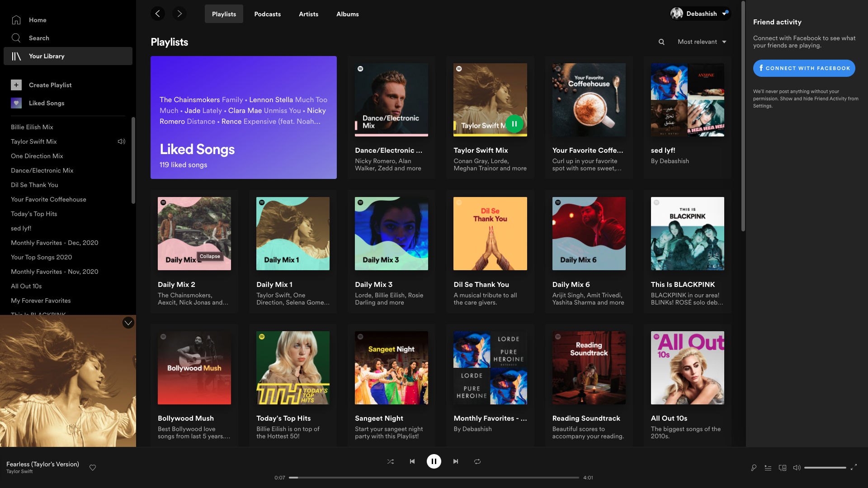
Task: Open connect to a device
Action: 783,468
